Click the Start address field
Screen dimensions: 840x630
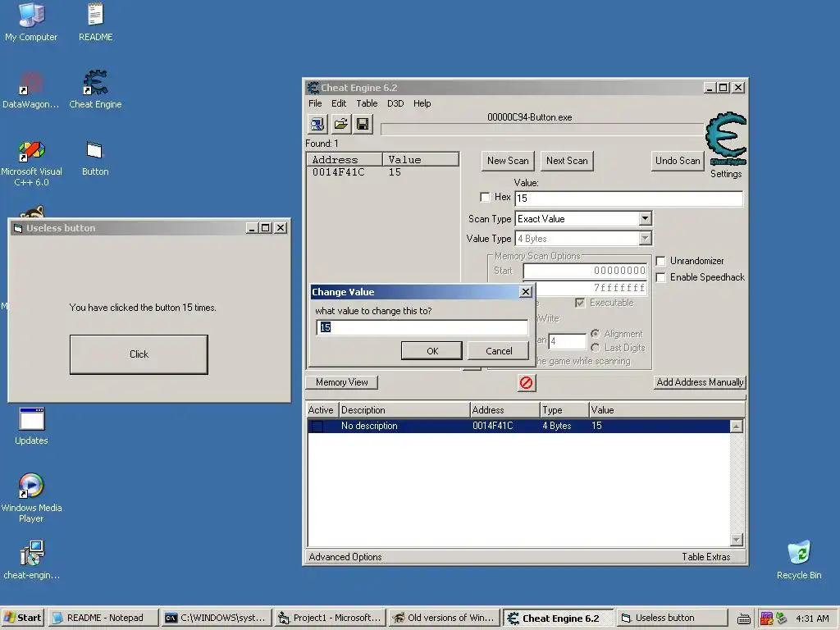point(585,271)
